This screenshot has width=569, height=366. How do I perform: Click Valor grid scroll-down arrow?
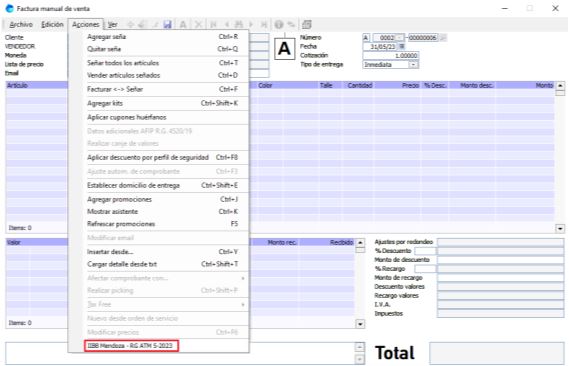point(360,324)
